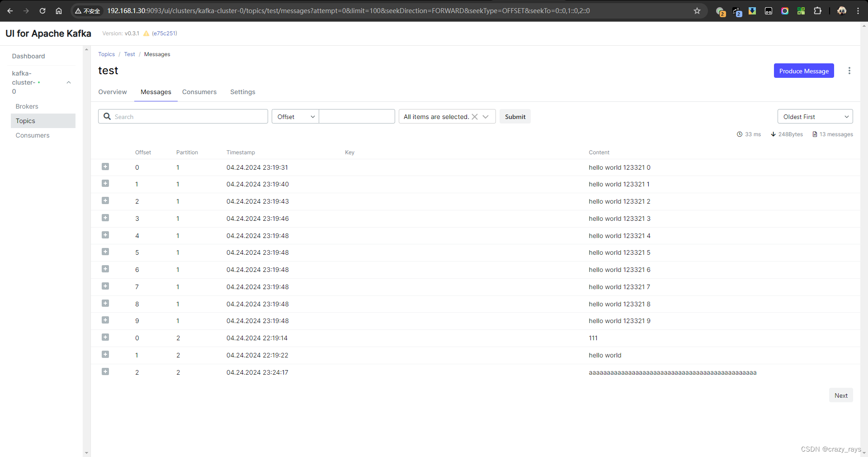Viewport: 868px width, 457px height.
Task: Expand message row with content hello world 123321 6
Action: 105,269
